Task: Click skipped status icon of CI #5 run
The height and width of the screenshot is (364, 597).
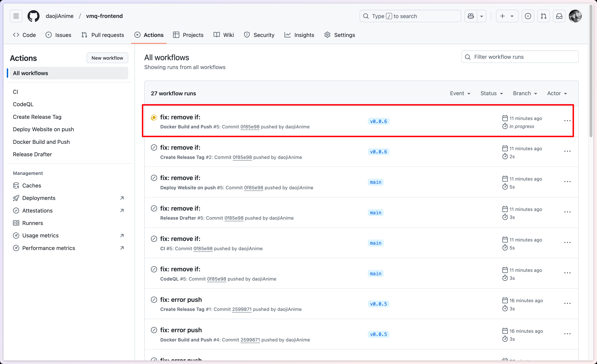Action: coord(154,239)
